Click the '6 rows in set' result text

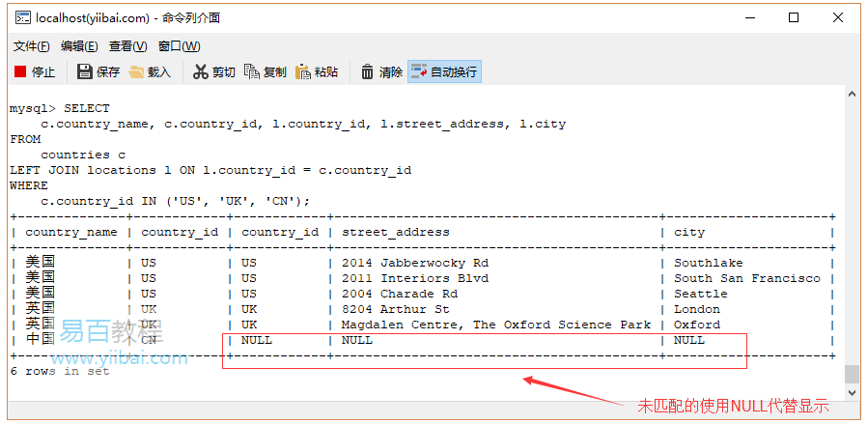click(60, 371)
